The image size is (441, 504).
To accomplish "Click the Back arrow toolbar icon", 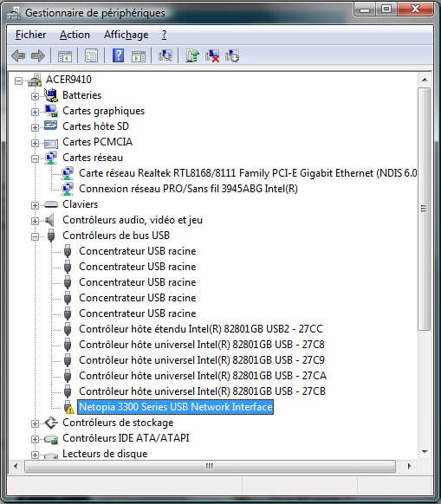I will (18, 56).
